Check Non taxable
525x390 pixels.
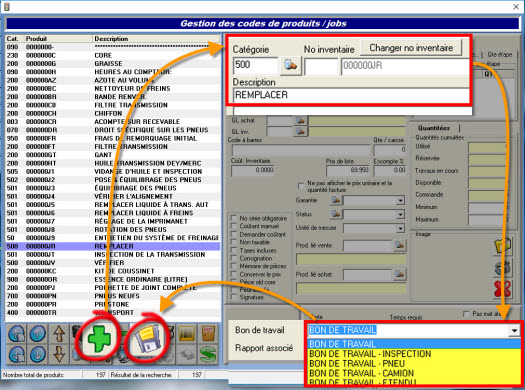tap(234, 242)
